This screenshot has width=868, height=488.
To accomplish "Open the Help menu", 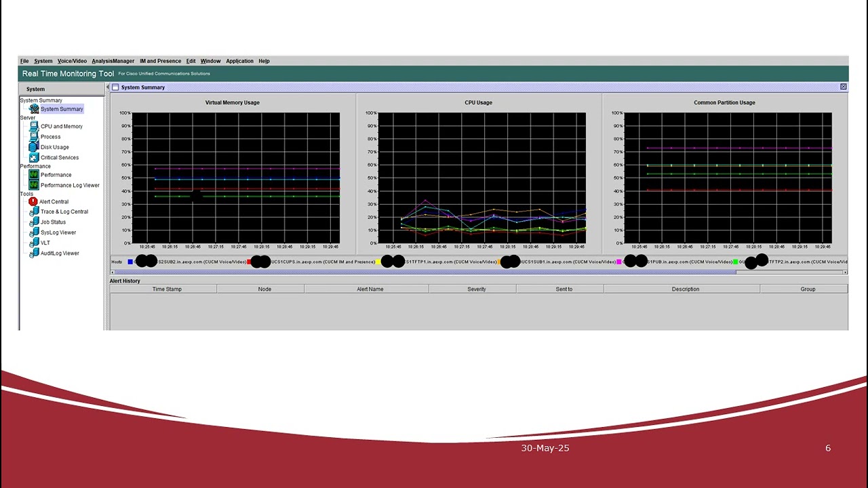I will [264, 61].
